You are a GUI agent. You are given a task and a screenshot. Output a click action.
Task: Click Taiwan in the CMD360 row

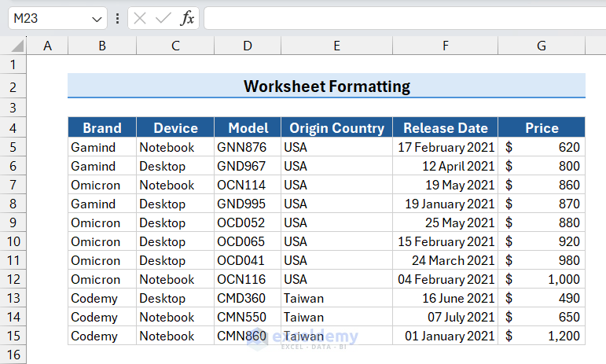pyautogui.click(x=336, y=298)
